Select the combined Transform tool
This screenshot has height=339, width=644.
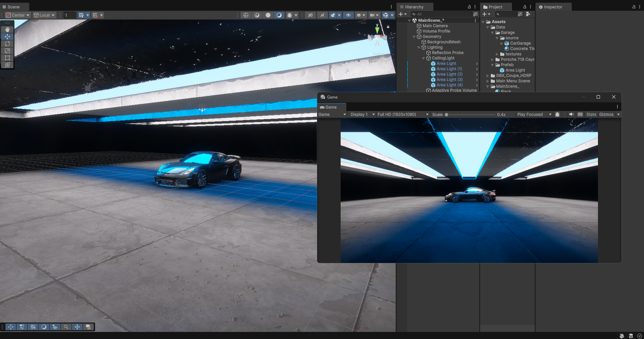[x=7, y=65]
